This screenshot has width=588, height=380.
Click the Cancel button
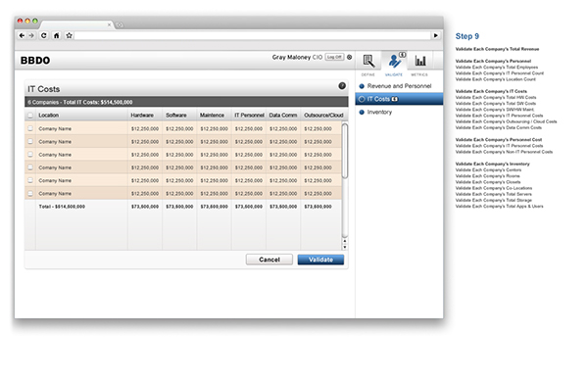[269, 260]
